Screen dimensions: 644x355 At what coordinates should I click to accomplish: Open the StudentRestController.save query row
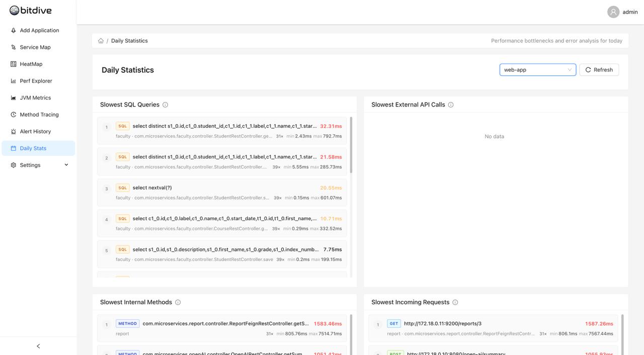tap(222, 254)
